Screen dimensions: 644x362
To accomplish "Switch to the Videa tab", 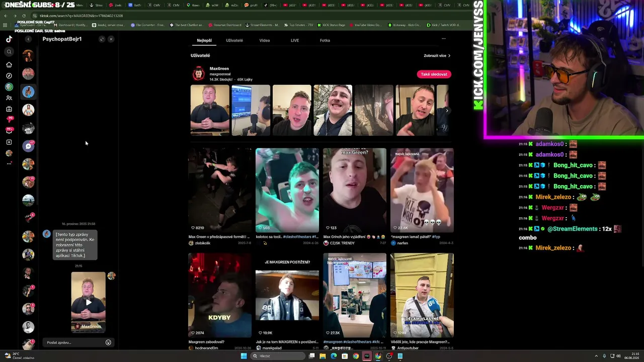I will click(265, 40).
